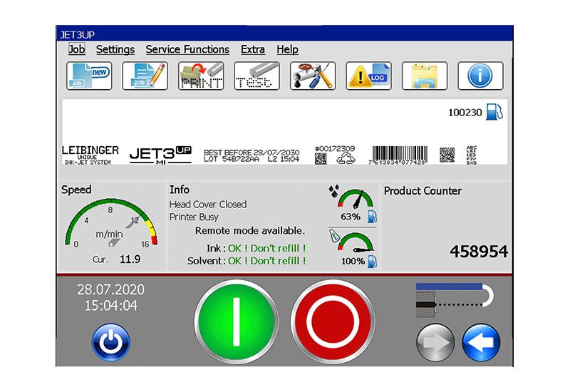Open the New Job toolbar icon
570x392 pixels.
(x=89, y=76)
